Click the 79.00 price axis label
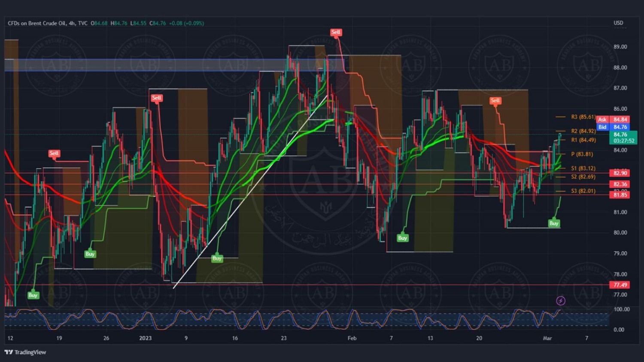 pos(620,253)
